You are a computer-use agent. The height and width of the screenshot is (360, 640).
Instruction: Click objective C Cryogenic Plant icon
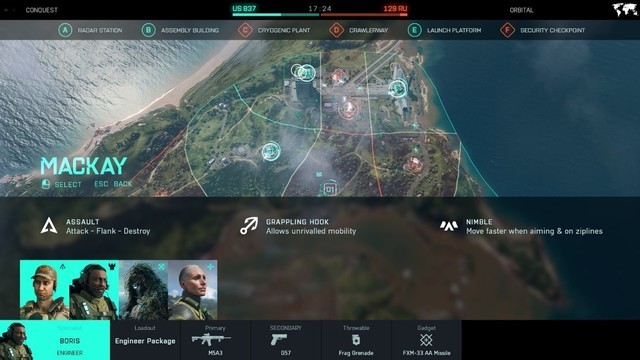coord(245,30)
